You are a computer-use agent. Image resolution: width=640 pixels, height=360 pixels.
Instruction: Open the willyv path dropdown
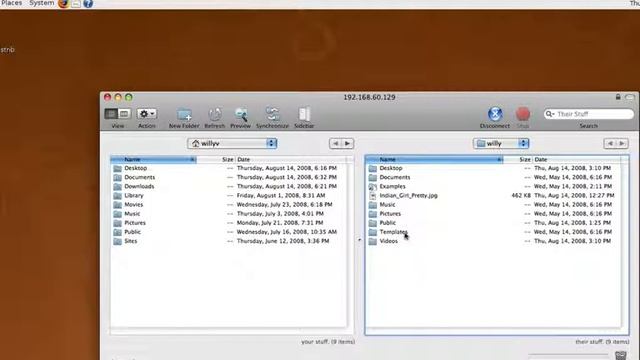click(232, 143)
